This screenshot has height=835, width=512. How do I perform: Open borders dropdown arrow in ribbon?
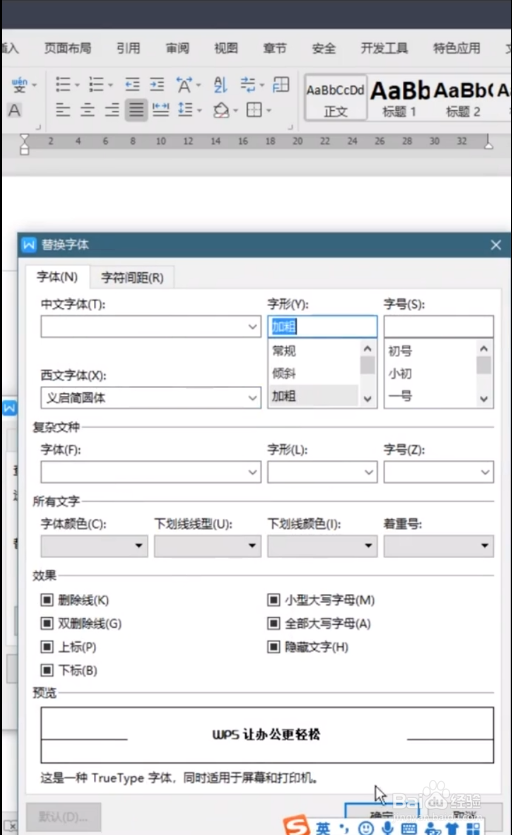(269, 111)
